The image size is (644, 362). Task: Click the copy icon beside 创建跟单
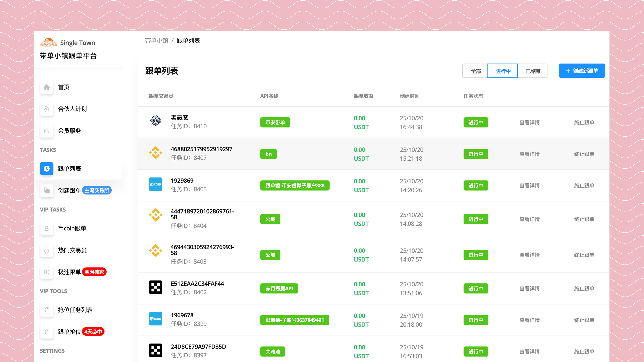(x=46, y=191)
